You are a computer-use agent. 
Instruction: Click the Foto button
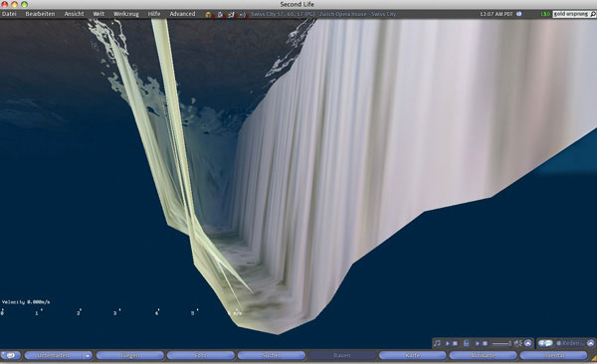pyautogui.click(x=201, y=355)
